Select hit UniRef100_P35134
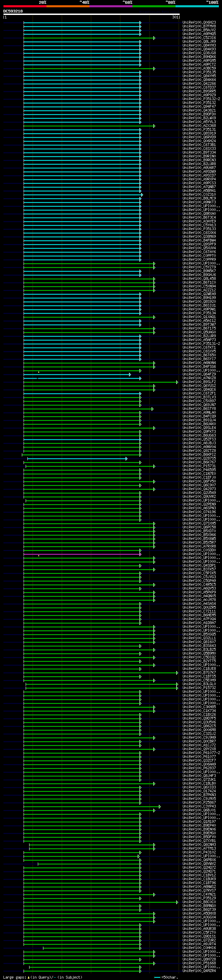222x980 pixels. [199, 313]
